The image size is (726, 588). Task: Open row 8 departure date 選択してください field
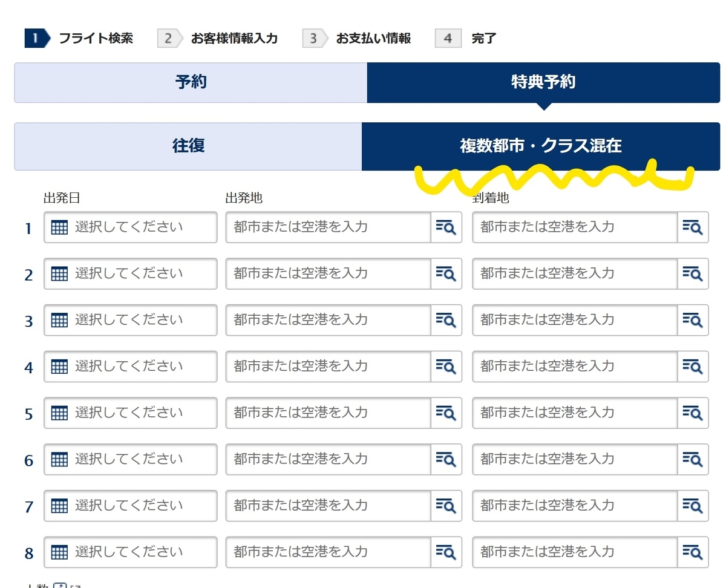pos(130,552)
